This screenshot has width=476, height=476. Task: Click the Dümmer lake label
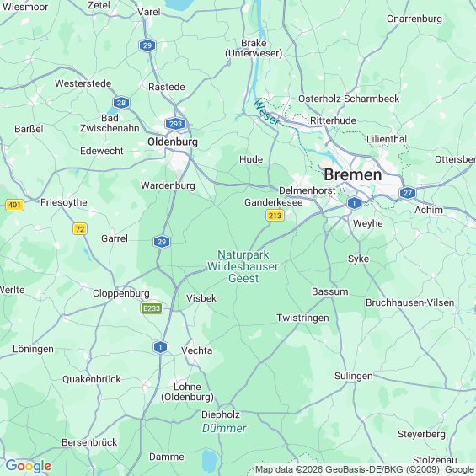(x=224, y=428)
